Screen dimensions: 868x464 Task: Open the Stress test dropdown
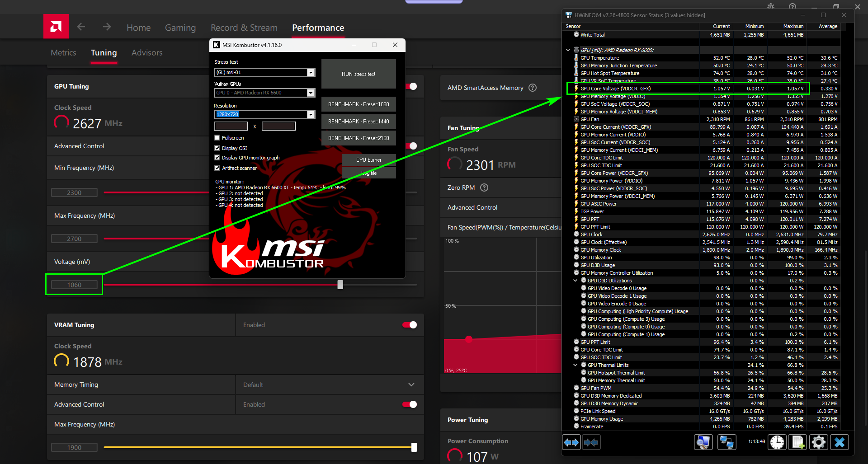[311, 73]
